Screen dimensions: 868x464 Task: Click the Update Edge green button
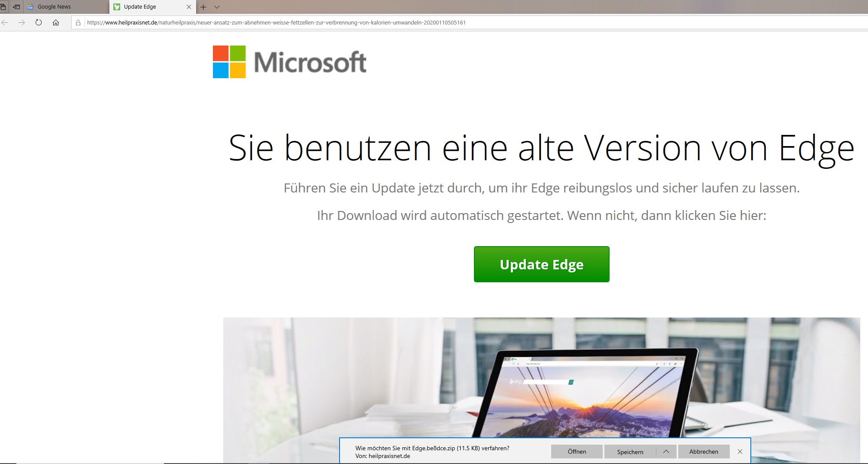541,264
